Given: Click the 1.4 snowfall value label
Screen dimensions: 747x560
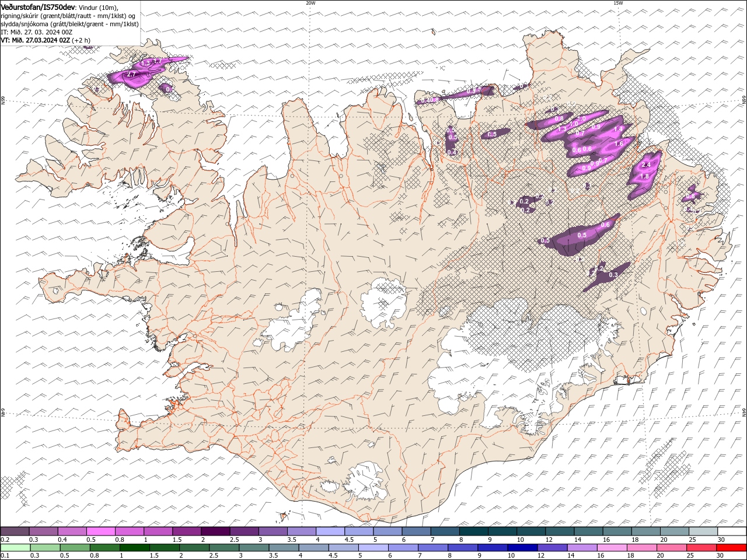Looking at the screenshot, I should 619,128.
